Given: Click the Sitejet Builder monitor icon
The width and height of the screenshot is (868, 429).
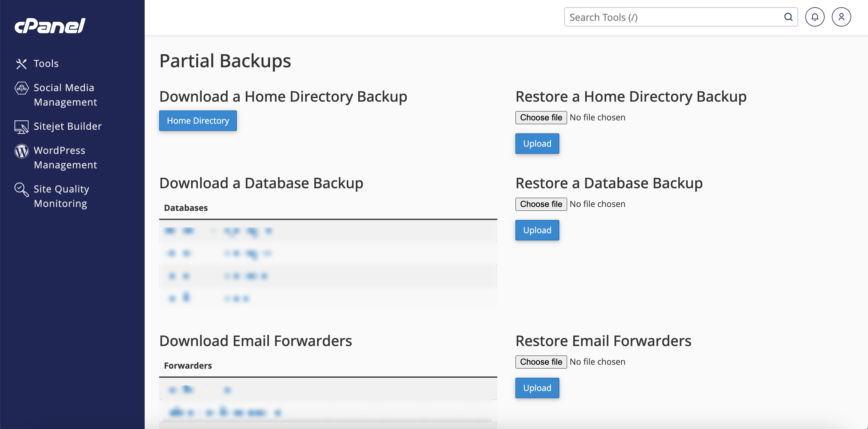Looking at the screenshot, I should tap(22, 127).
